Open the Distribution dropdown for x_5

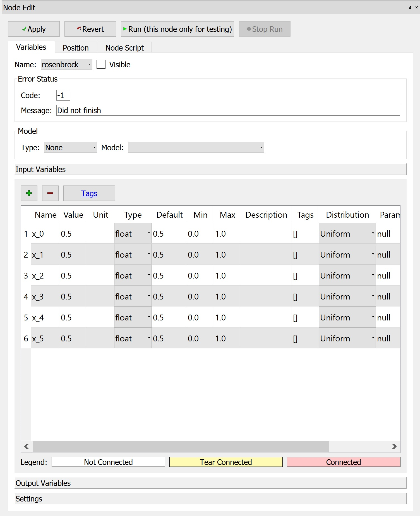coord(347,338)
